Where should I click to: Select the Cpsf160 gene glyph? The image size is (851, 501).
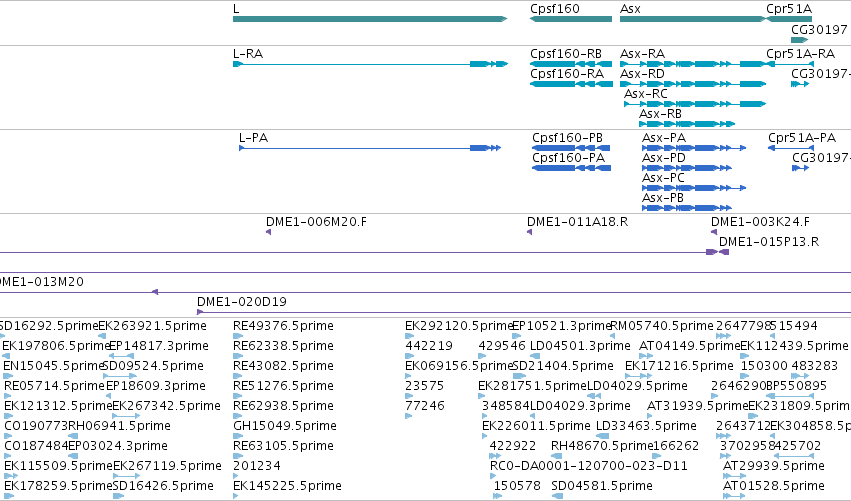point(571,19)
